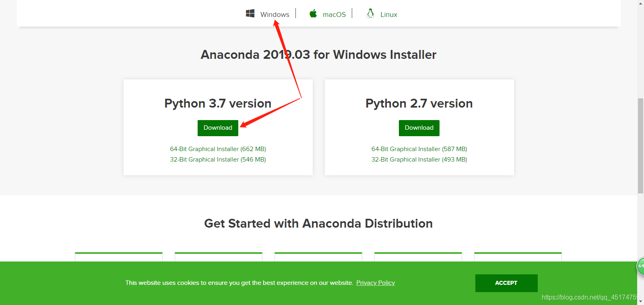Open the Privacy Policy link

coord(376,283)
